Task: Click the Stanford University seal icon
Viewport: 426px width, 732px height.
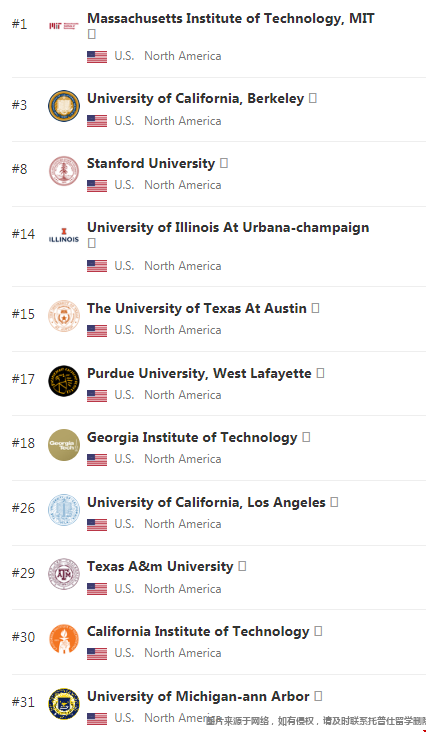Action: (64, 170)
